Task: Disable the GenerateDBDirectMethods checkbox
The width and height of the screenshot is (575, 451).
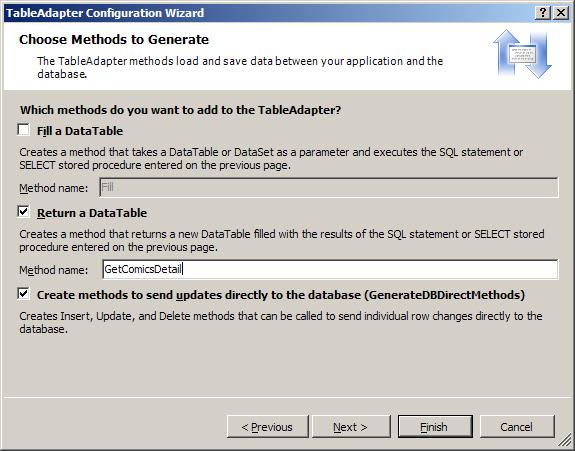Action: pyautogui.click(x=24, y=294)
